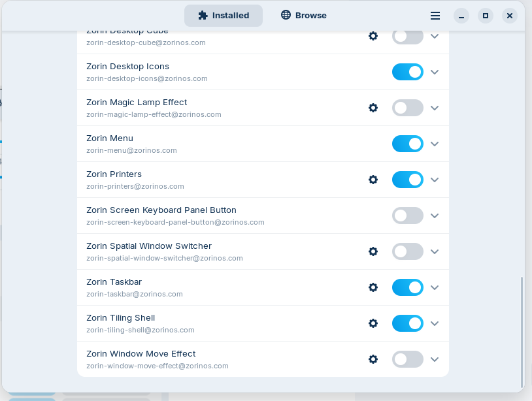Screen dimensions: 532x401
Task: Open the hamburger main menu
Action: (x=435, y=16)
